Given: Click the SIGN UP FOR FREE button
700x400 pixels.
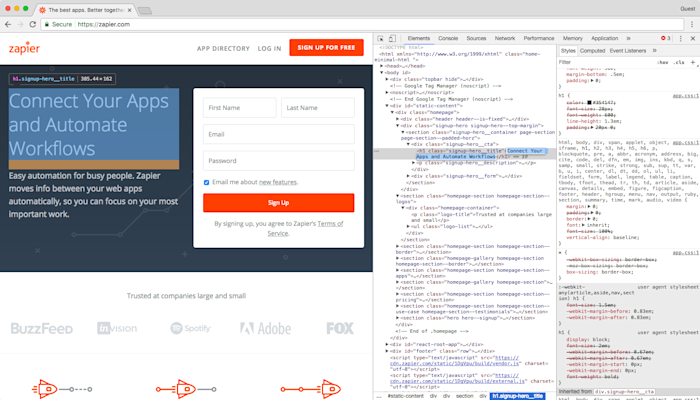Looking at the screenshot, I should click(326, 48).
